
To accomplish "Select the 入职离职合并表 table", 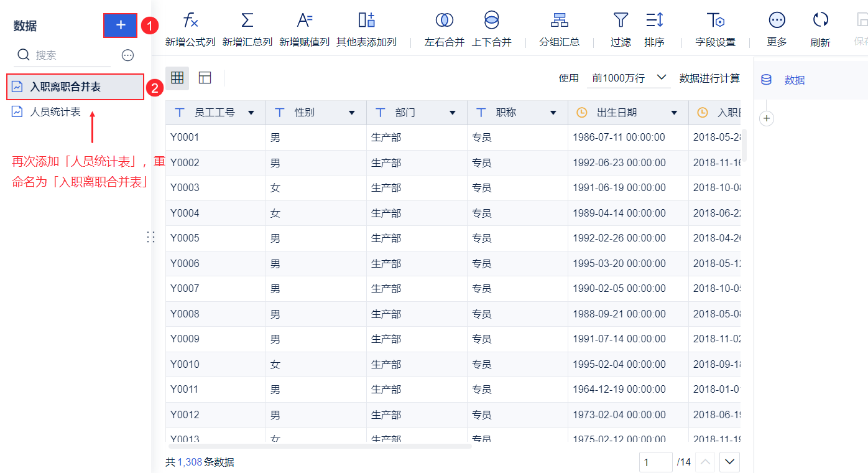I will (75, 87).
